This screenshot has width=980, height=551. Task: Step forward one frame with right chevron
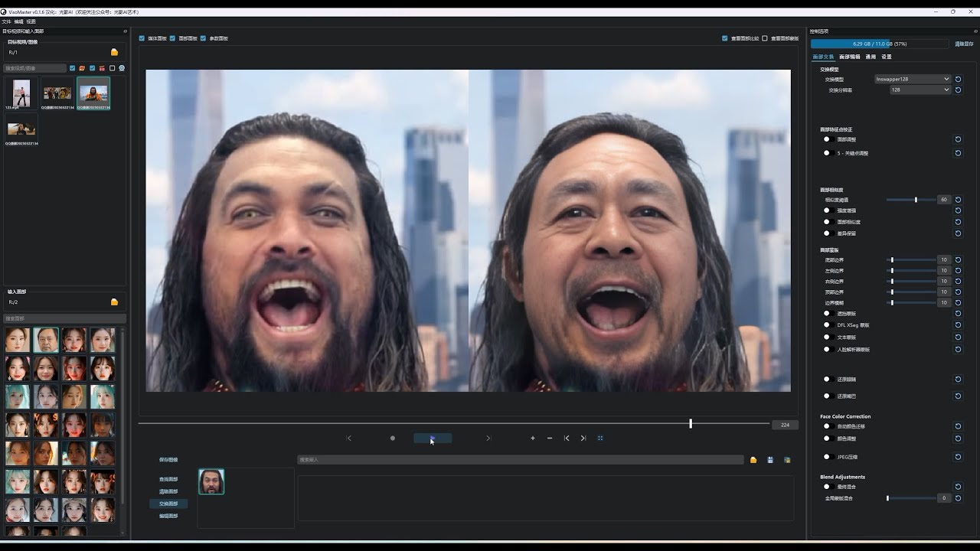(x=488, y=439)
